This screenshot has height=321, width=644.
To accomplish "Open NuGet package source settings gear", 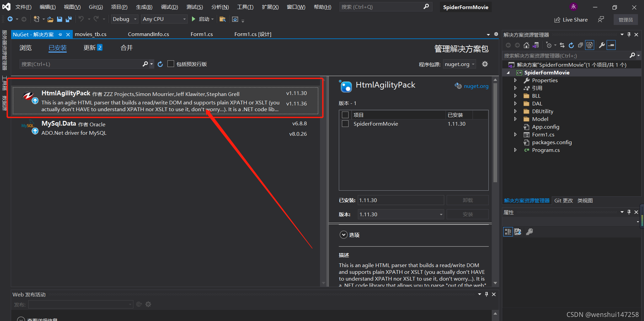I will click(x=485, y=64).
